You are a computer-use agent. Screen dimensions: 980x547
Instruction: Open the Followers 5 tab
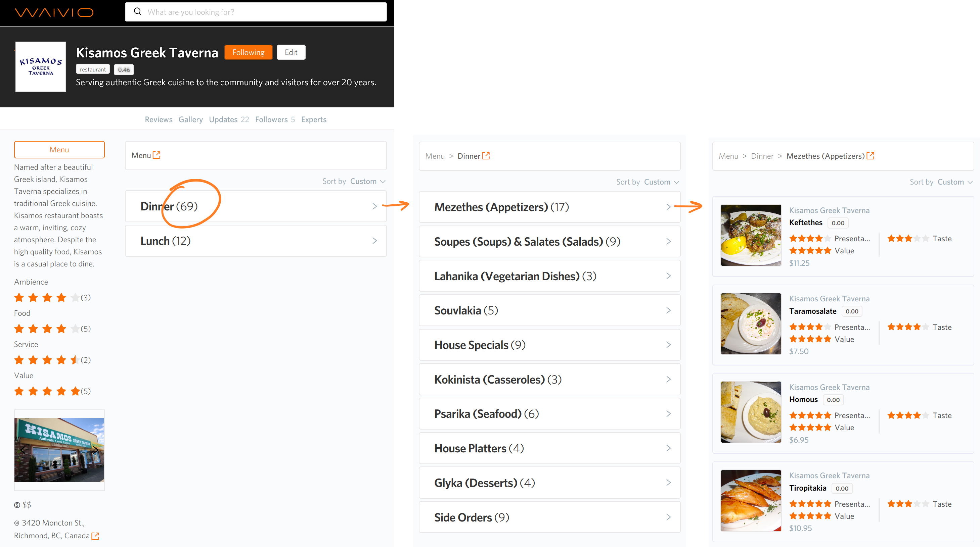[x=275, y=119]
